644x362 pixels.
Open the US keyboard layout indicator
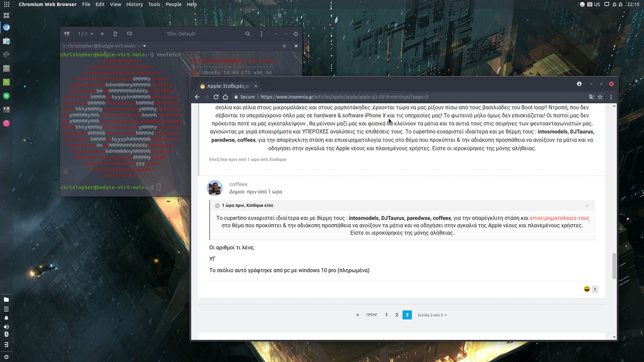[593, 4]
